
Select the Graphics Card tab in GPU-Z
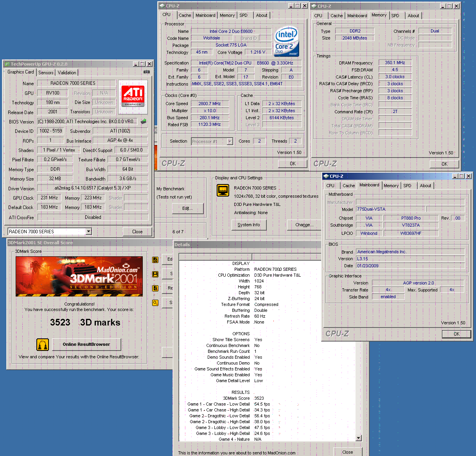coord(21,72)
